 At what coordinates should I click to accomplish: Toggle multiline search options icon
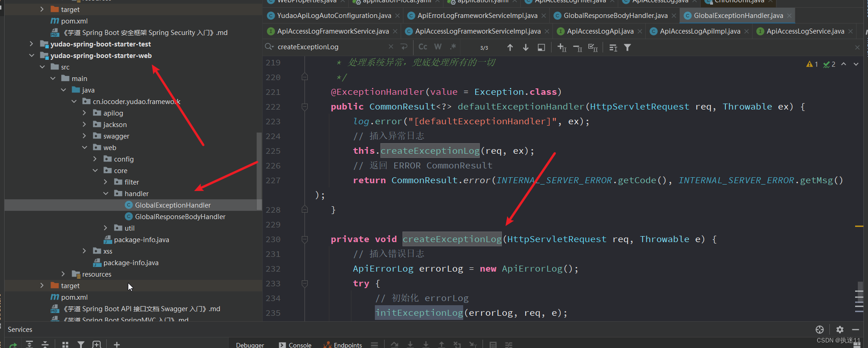(613, 47)
